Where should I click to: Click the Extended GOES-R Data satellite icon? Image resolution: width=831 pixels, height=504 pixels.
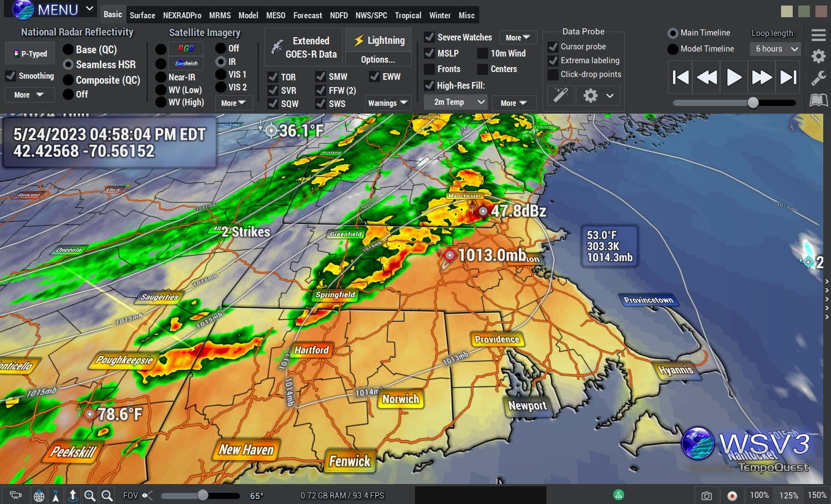click(x=277, y=48)
